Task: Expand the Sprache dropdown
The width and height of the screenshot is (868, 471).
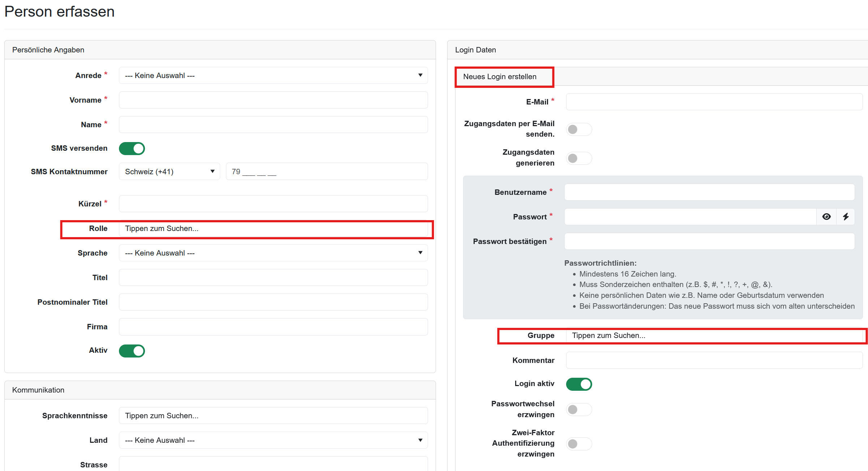Action: pyautogui.click(x=273, y=253)
